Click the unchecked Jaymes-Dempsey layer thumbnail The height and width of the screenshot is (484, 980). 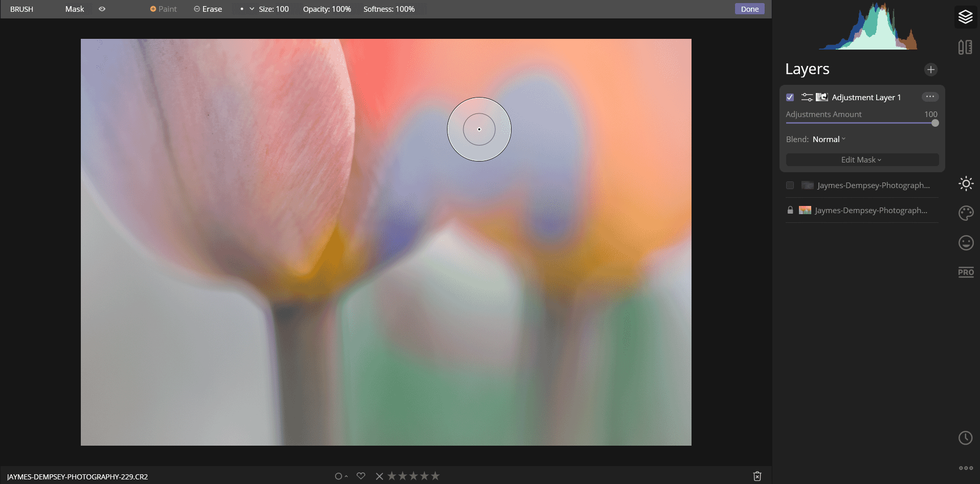click(x=808, y=185)
